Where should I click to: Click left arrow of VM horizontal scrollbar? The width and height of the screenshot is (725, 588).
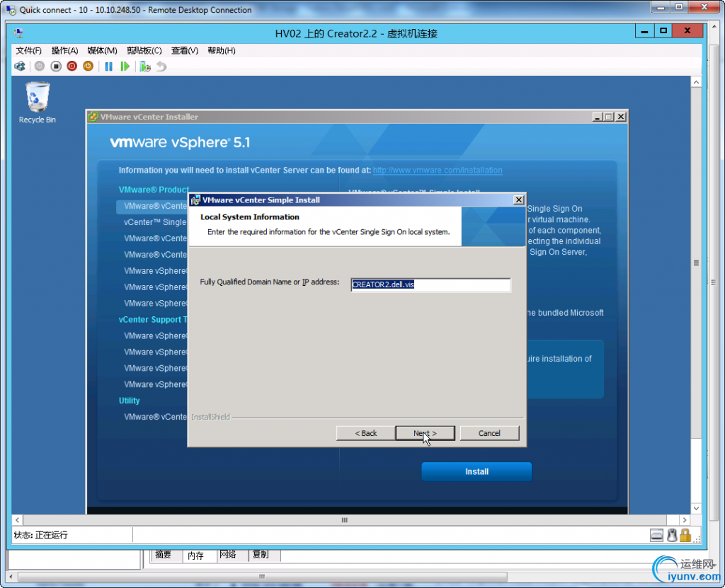17,520
